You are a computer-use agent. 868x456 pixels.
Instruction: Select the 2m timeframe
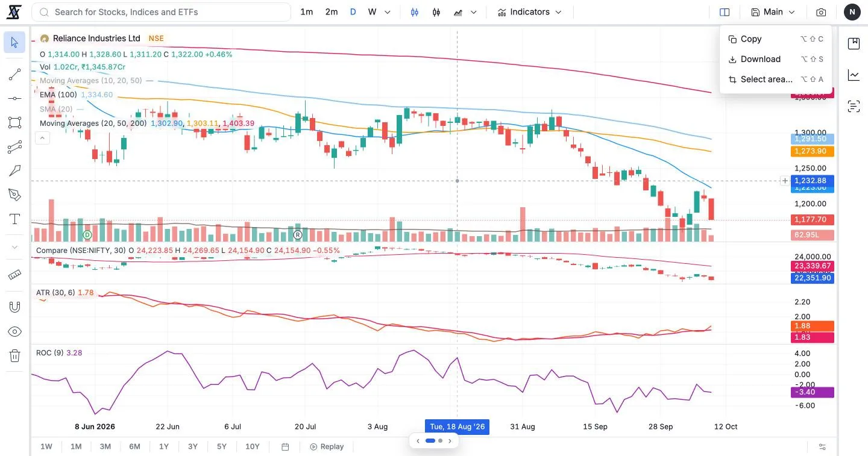(x=332, y=12)
